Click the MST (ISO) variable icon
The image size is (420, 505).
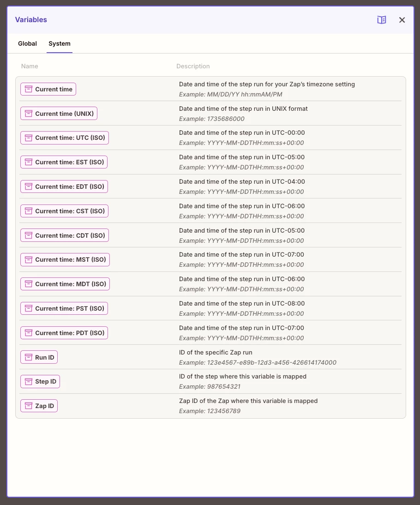tap(29, 259)
